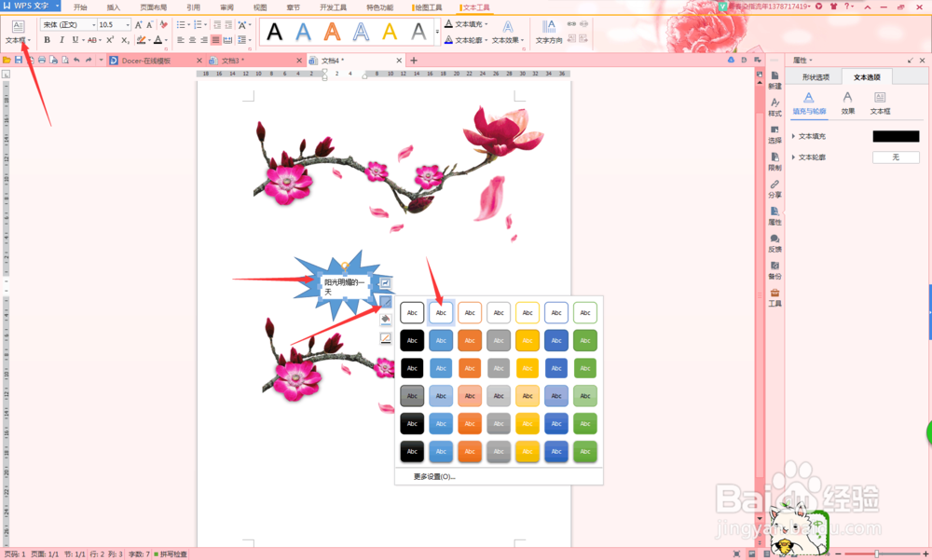932x560 pixels.
Task: Toggle bold formatting
Action: pyautogui.click(x=47, y=40)
